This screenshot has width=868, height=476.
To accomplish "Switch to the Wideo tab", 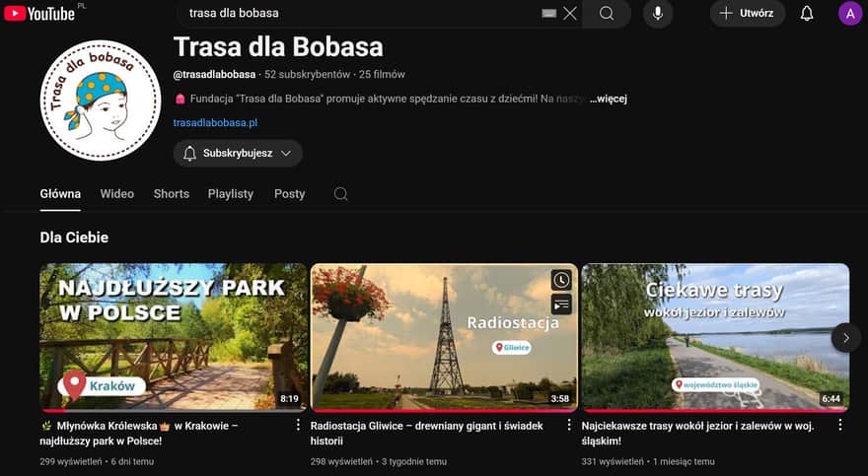I will [116, 194].
